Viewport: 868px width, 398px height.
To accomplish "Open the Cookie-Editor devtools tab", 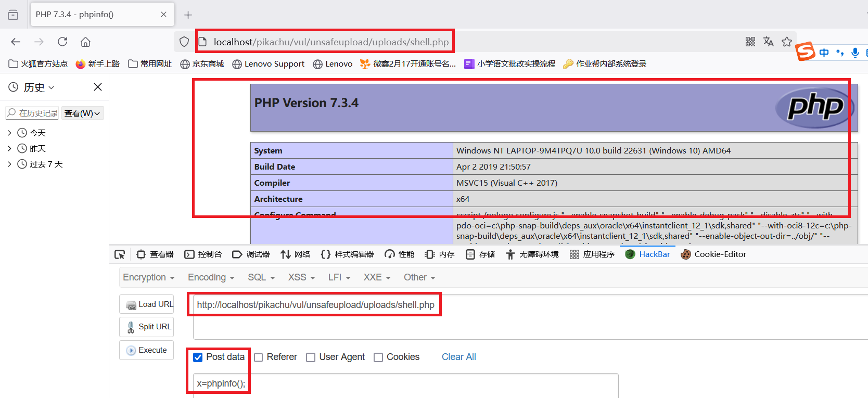I will pos(713,254).
